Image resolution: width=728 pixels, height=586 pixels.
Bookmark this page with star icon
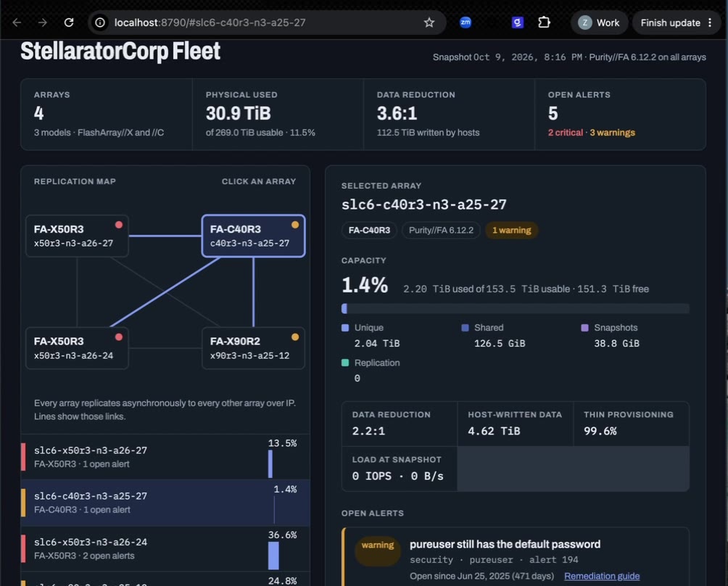(x=429, y=22)
